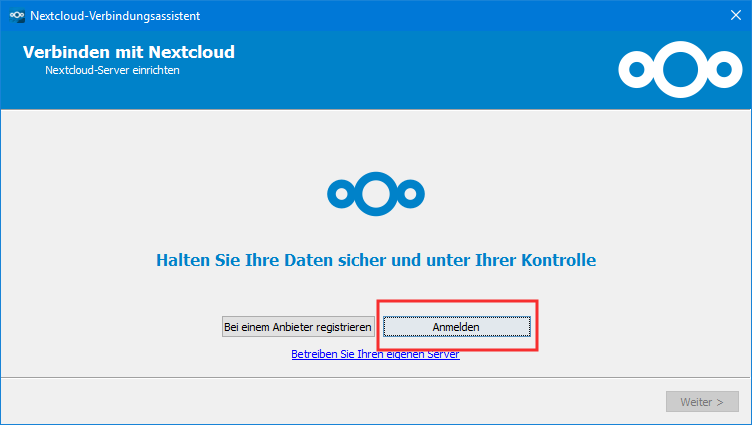Viewport: 752px width, 425px height.
Task: Click the white Nextcloud logo in header
Action: click(x=677, y=67)
